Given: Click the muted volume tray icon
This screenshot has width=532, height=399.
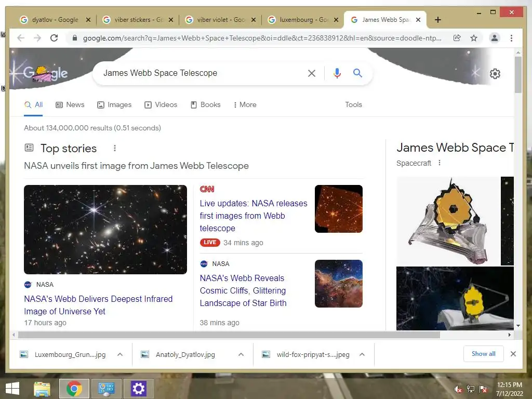Looking at the screenshot, I should click(x=458, y=389).
